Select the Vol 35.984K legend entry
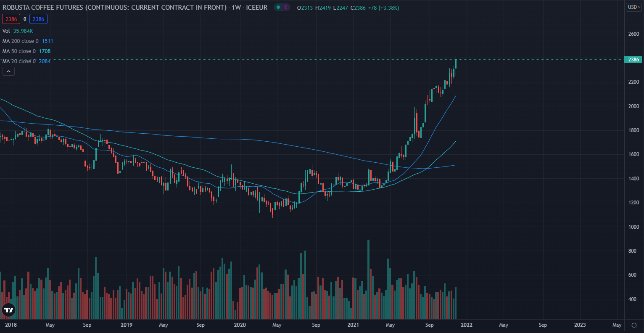 point(18,31)
